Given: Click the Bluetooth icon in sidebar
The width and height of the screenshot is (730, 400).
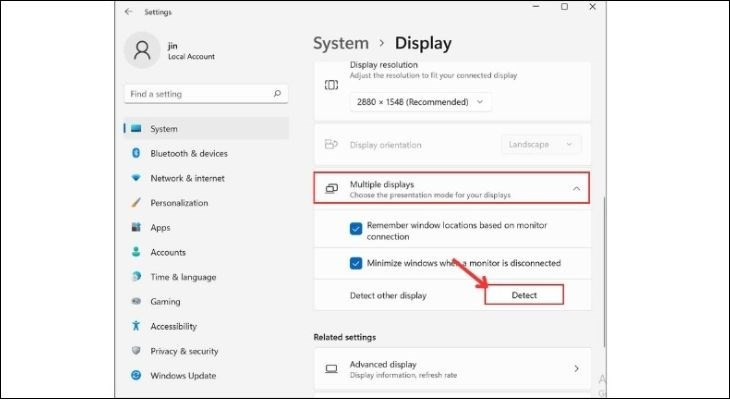Looking at the screenshot, I should [x=136, y=153].
